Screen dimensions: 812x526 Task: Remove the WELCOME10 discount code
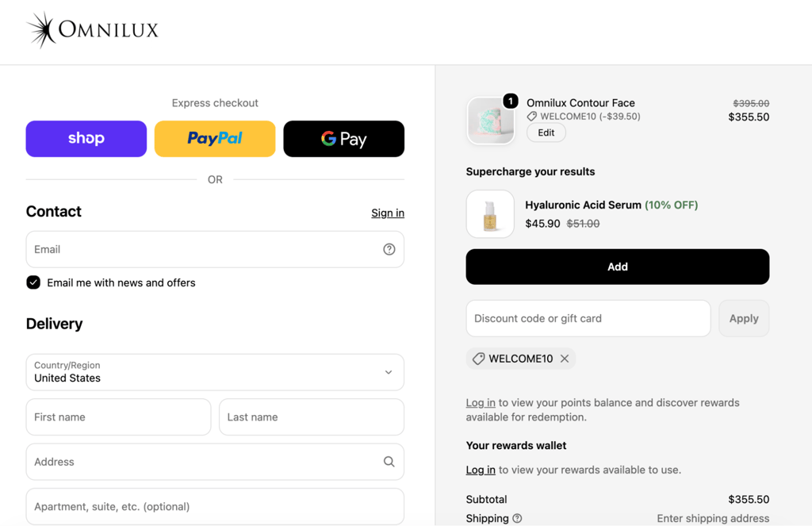coord(565,359)
